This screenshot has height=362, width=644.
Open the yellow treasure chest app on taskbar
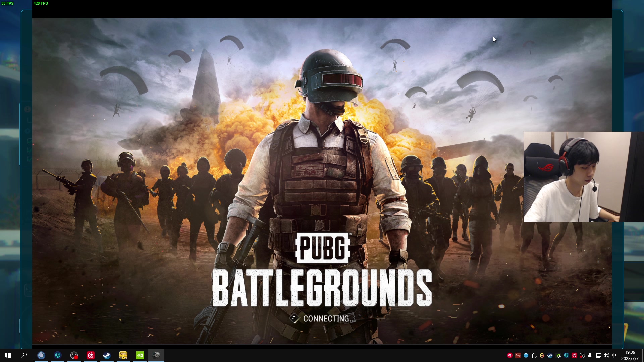[x=123, y=355]
